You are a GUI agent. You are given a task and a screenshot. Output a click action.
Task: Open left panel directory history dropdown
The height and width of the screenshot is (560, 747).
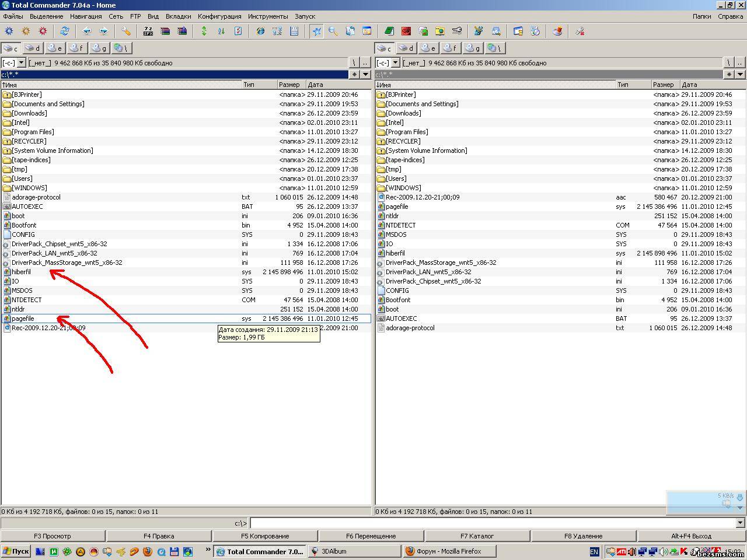point(366,74)
